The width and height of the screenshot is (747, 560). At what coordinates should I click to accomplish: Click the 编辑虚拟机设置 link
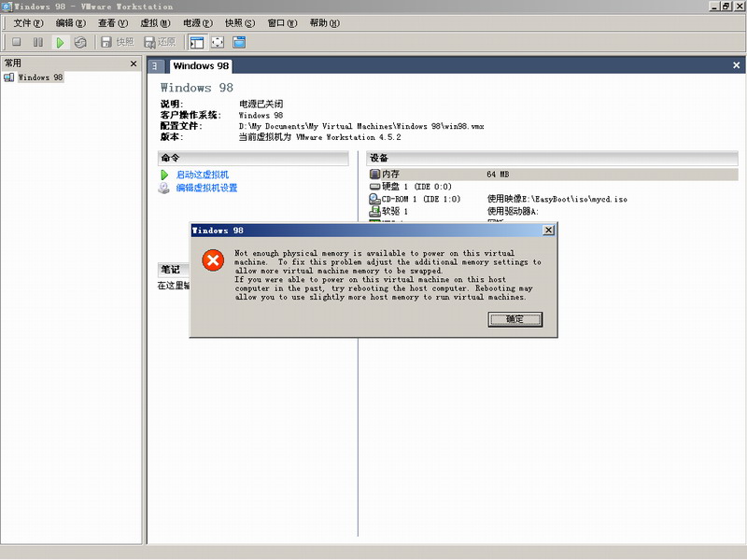(206, 188)
